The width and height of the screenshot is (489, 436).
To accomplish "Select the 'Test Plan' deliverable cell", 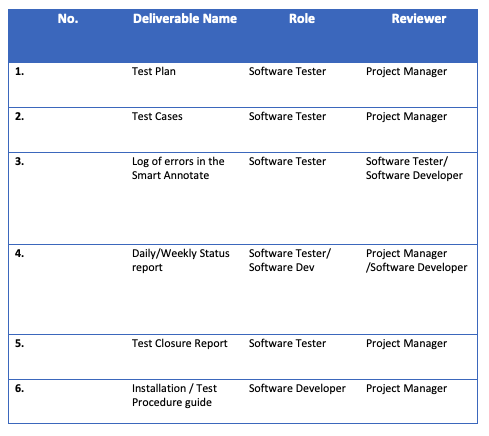I will tap(154, 71).
